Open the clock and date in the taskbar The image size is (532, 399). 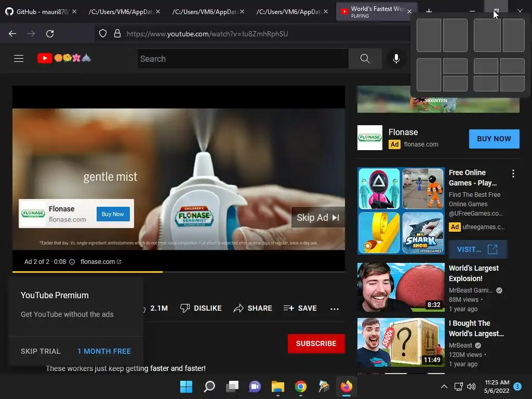[497, 387]
